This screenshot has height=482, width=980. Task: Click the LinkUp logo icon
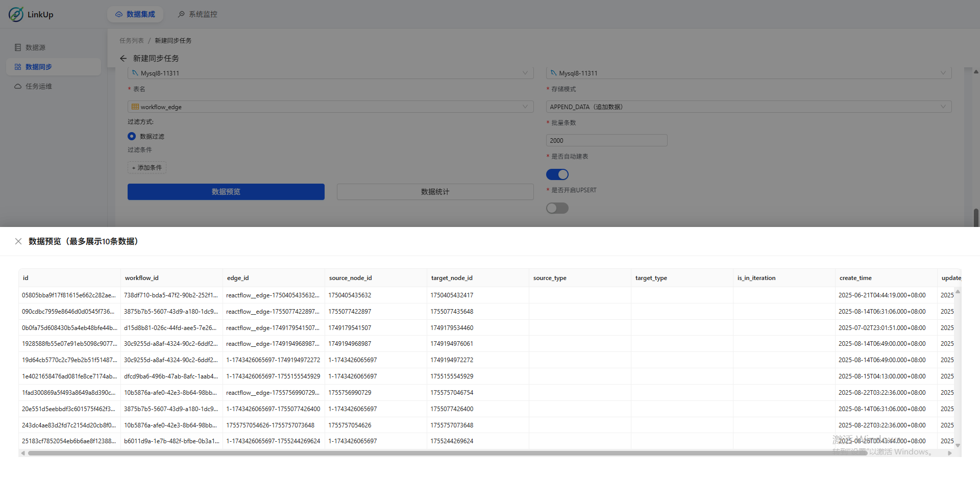click(x=16, y=14)
